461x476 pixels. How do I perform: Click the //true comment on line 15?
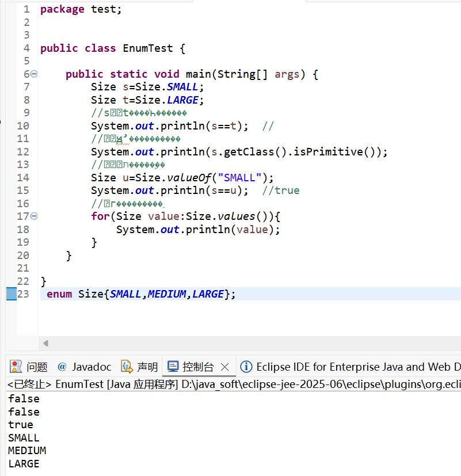(x=281, y=191)
